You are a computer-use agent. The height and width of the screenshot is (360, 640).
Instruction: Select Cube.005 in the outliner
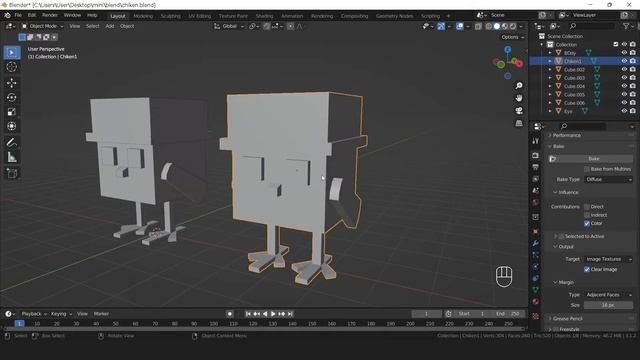coord(574,95)
